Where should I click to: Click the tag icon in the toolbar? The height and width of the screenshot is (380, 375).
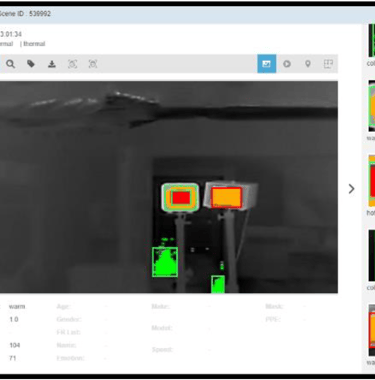31,64
